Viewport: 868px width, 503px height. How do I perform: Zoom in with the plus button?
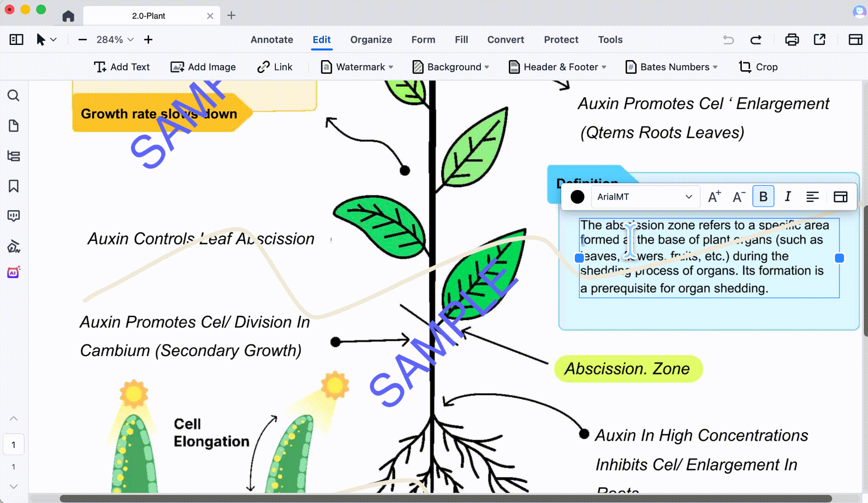pyautogui.click(x=148, y=39)
